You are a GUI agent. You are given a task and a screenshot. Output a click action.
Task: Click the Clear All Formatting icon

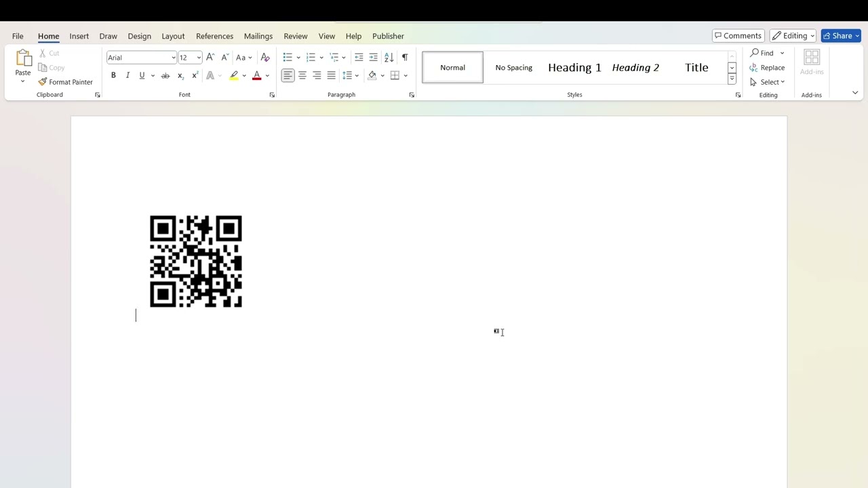point(265,58)
